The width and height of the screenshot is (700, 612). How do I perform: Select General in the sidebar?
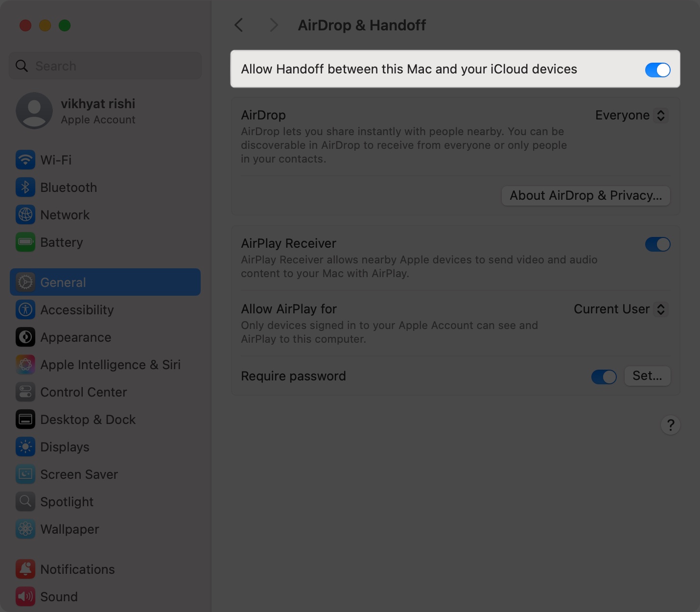point(63,282)
